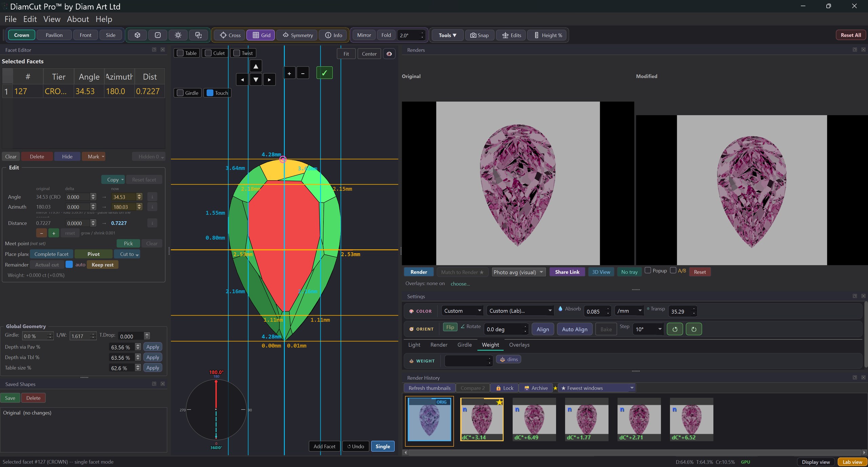Click the plus zoom button in canvas

coord(289,73)
